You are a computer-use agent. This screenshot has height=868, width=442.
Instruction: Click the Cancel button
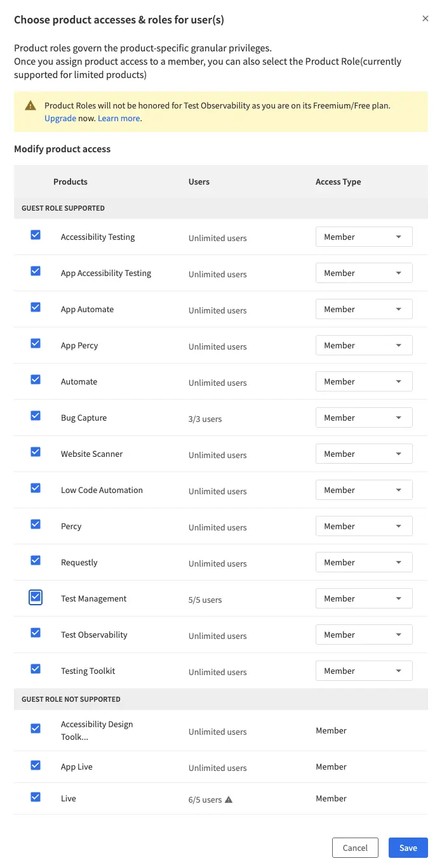(x=355, y=848)
